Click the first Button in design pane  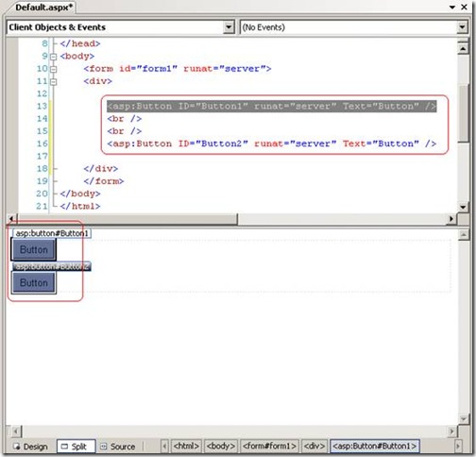pos(34,249)
